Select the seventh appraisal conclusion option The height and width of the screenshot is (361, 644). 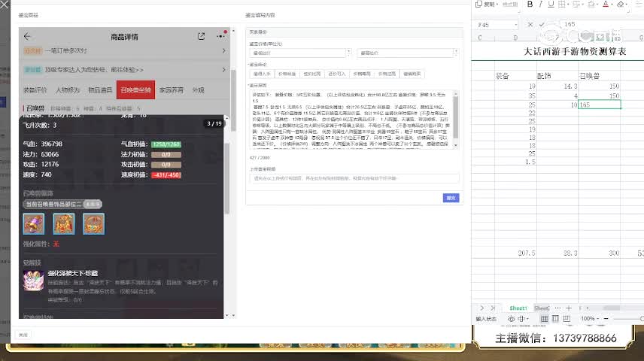click(x=412, y=74)
